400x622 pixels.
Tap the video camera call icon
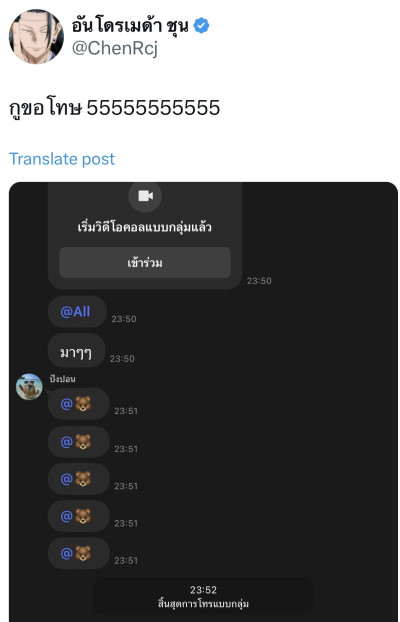coord(145,196)
